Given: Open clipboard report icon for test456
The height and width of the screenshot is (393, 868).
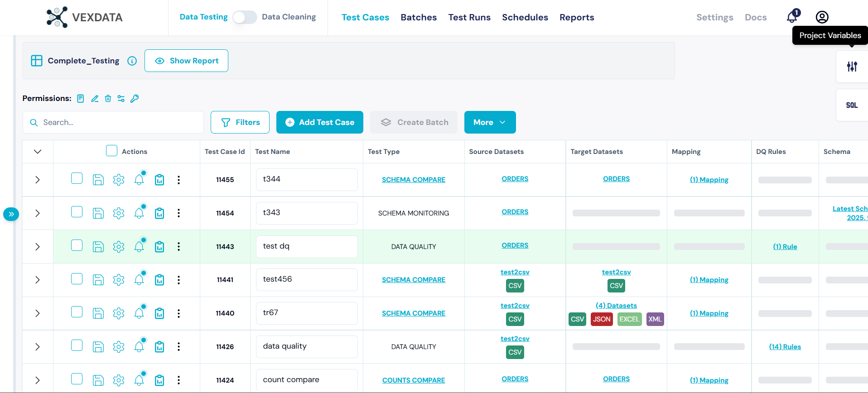Looking at the screenshot, I should pos(159,280).
